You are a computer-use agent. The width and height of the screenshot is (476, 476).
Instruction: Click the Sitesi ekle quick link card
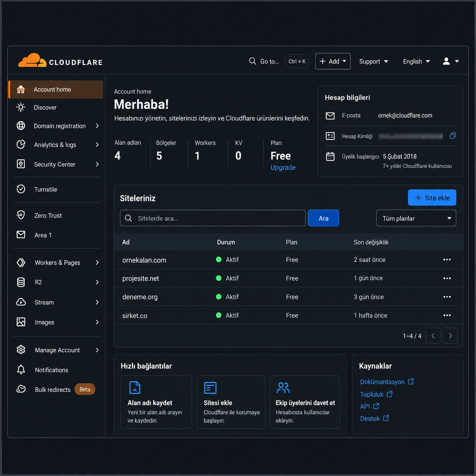[x=231, y=402]
